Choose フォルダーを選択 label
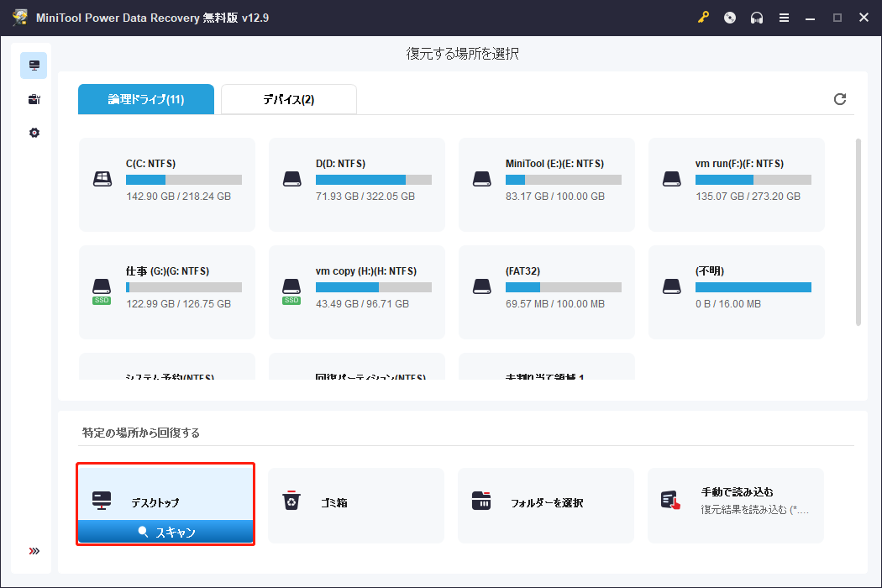882x588 pixels. (547, 503)
